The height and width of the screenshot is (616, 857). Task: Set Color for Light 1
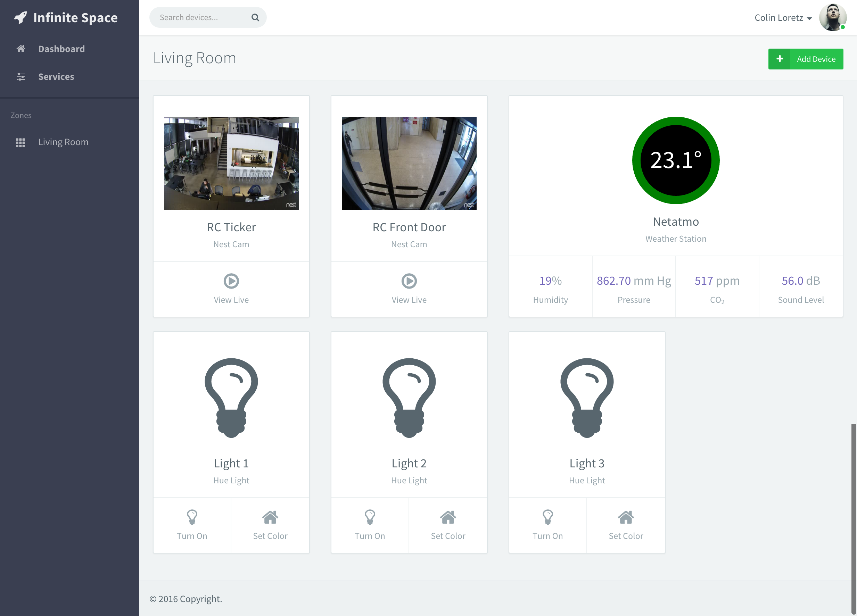click(270, 525)
